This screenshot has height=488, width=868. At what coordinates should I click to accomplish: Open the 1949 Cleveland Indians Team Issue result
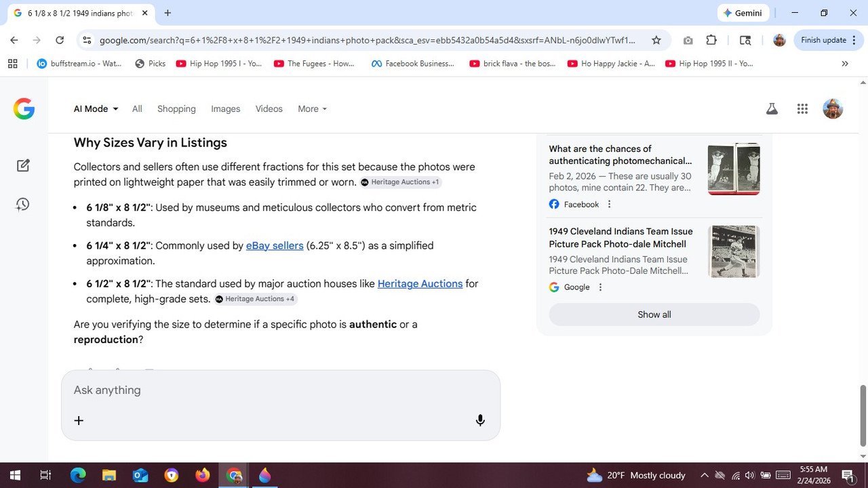621,237
